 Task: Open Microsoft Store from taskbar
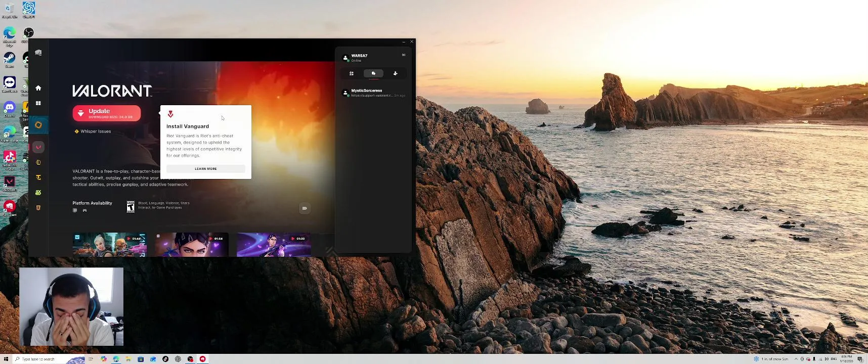[x=141, y=359]
